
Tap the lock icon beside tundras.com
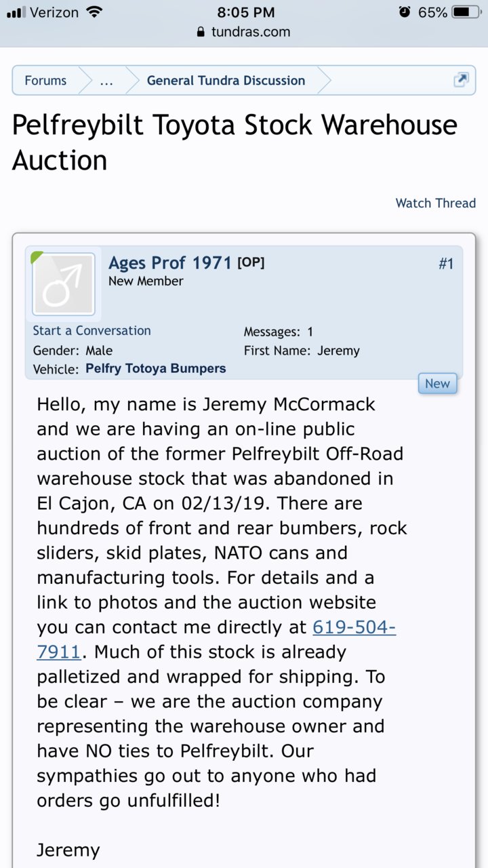coord(200,31)
